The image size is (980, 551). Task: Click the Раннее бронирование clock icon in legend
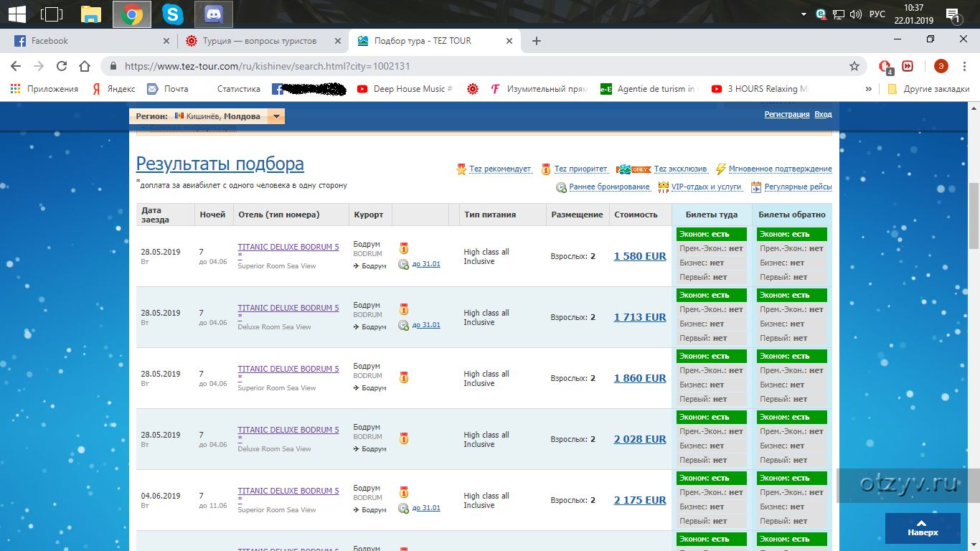pyautogui.click(x=562, y=187)
